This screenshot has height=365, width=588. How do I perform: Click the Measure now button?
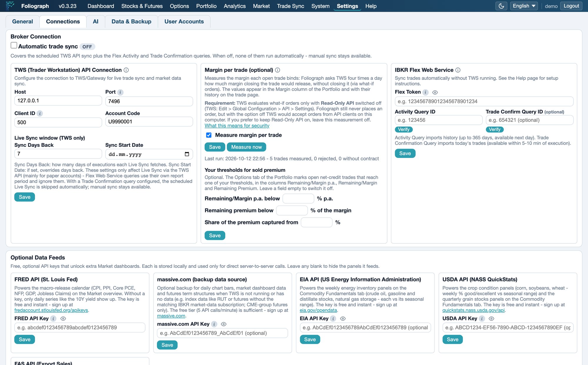[246, 147]
